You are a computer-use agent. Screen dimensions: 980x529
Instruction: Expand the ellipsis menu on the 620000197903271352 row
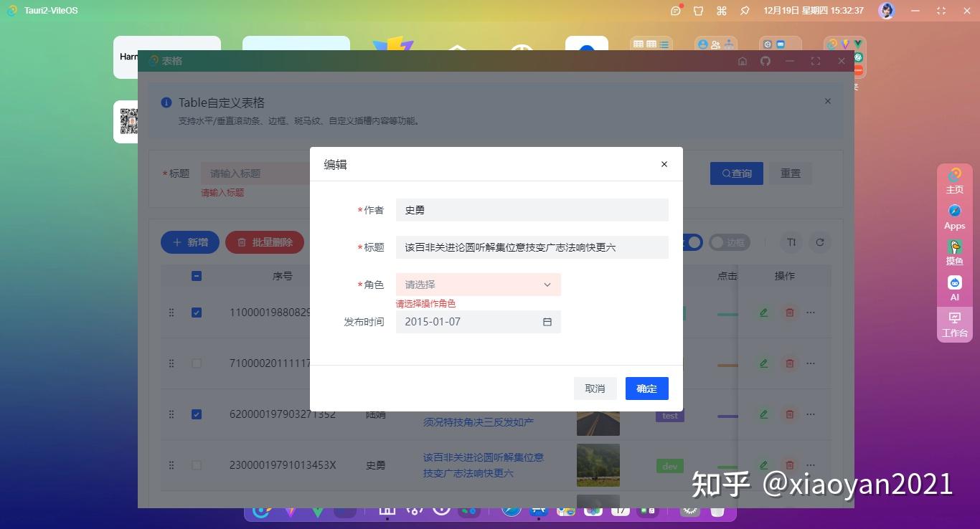coord(810,414)
